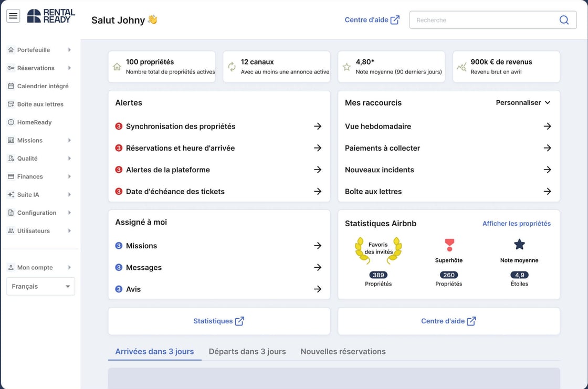
Task: Expand the Qualité submenu arrow
Action: (69, 159)
